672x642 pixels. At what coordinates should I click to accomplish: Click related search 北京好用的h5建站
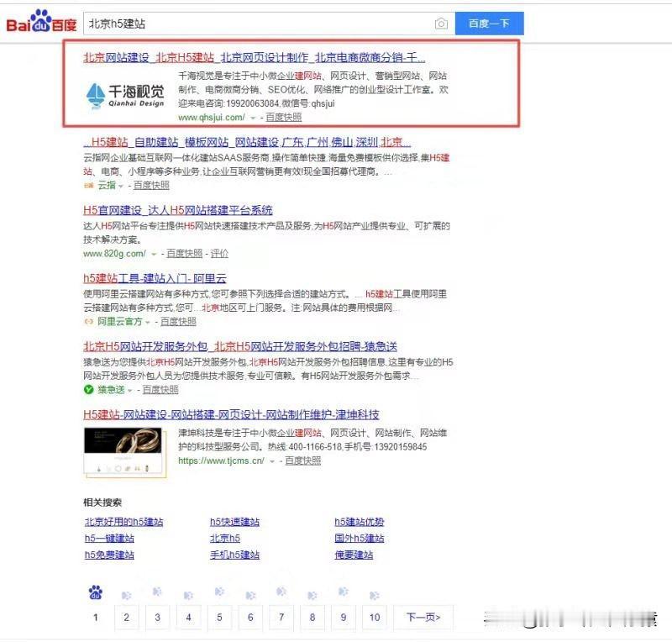pyautogui.click(x=123, y=522)
